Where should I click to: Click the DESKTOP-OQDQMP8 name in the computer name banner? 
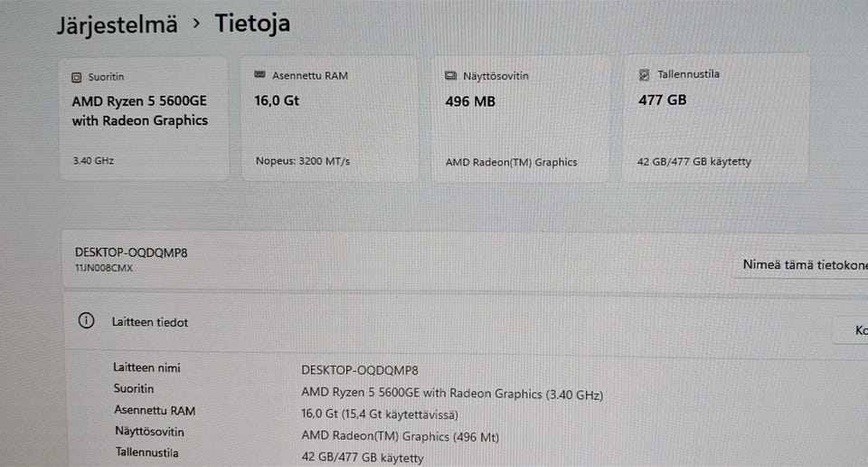pyautogui.click(x=131, y=253)
